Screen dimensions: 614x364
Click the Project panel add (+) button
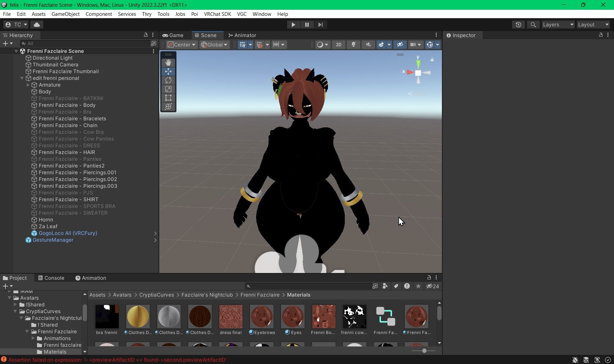[7, 286]
